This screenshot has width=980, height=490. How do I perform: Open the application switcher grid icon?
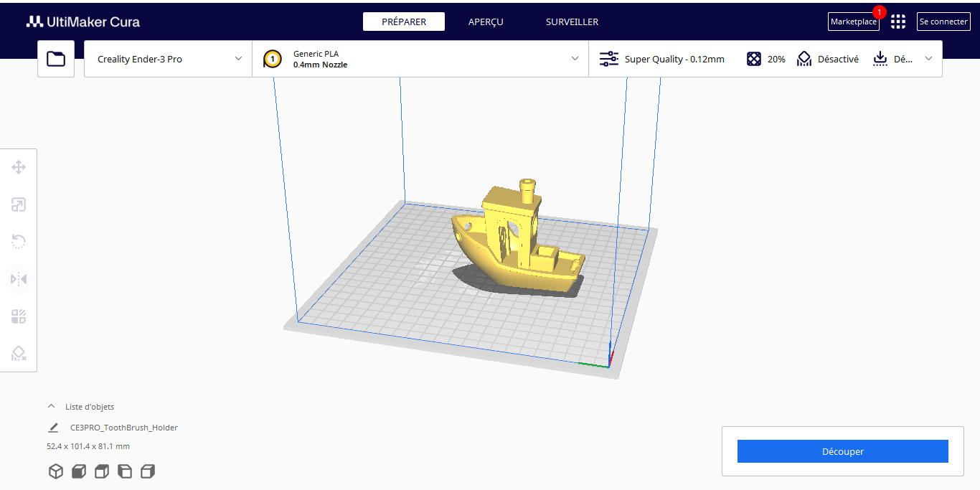[x=897, y=22]
